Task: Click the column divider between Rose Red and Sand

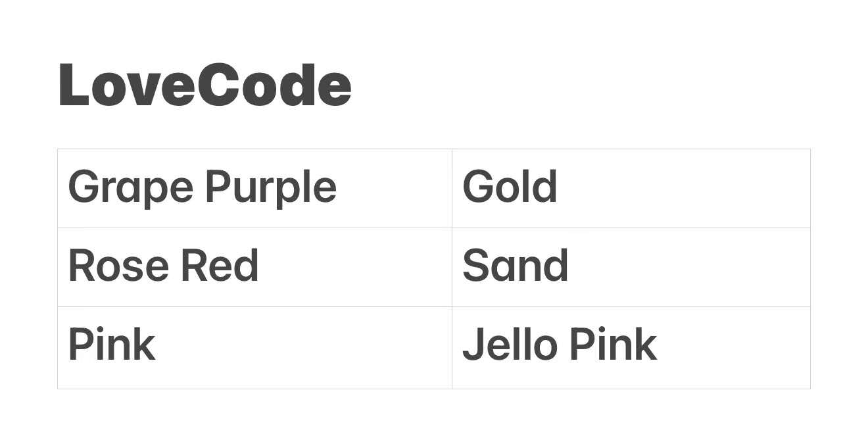Action: (452, 267)
